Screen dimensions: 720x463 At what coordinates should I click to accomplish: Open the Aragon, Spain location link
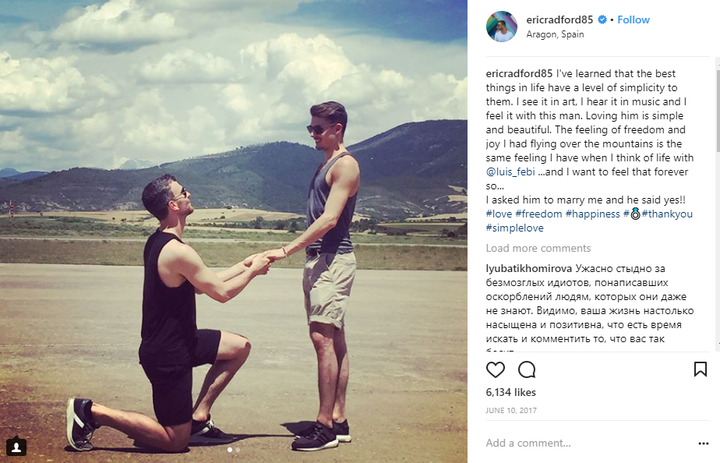coord(555,34)
